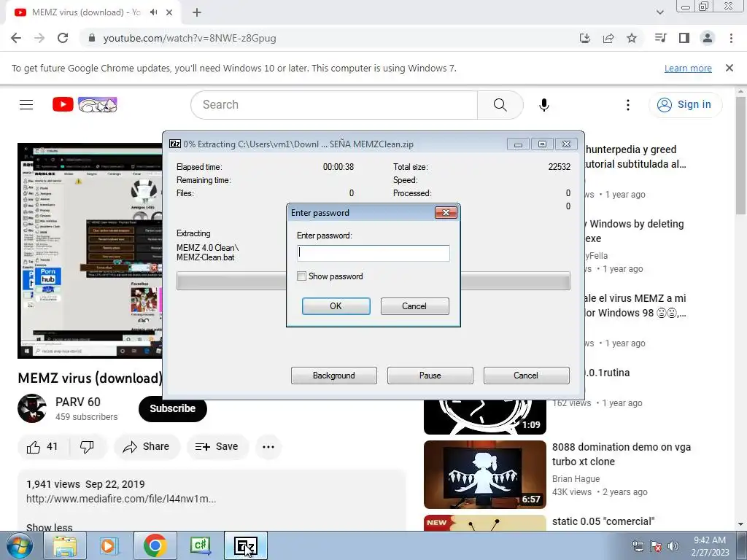Click the address bar URL
This screenshot has height=560, width=747.
coord(190,38)
